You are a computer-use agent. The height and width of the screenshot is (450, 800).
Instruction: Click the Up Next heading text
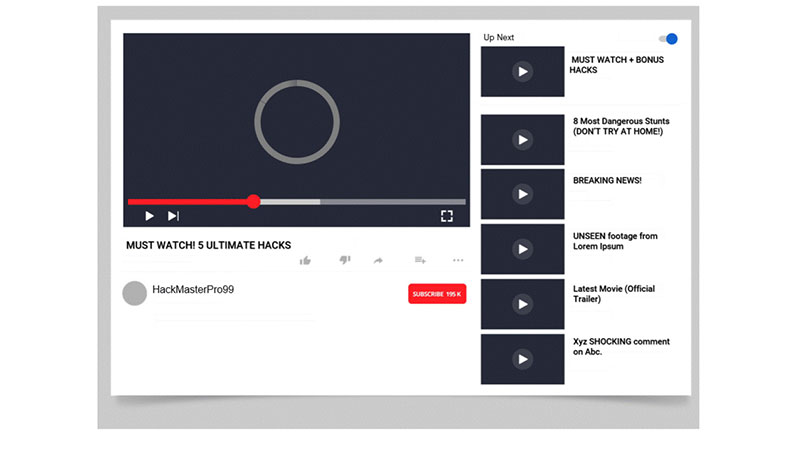pyautogui.click(x=498, y=37)
